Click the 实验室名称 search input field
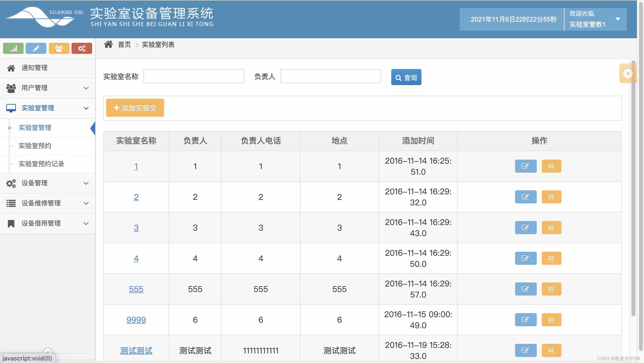Screen dimensions: 644x363 point(194,76)
